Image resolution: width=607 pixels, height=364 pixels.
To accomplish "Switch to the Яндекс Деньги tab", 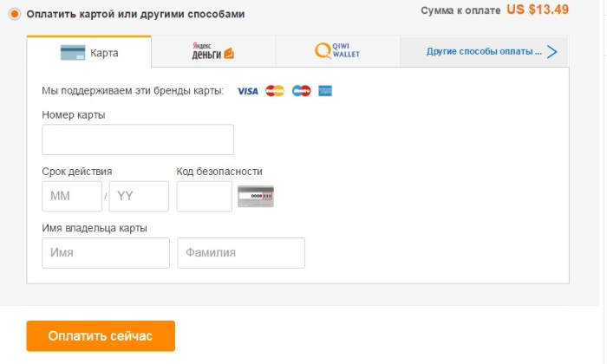I will (213, 51).
